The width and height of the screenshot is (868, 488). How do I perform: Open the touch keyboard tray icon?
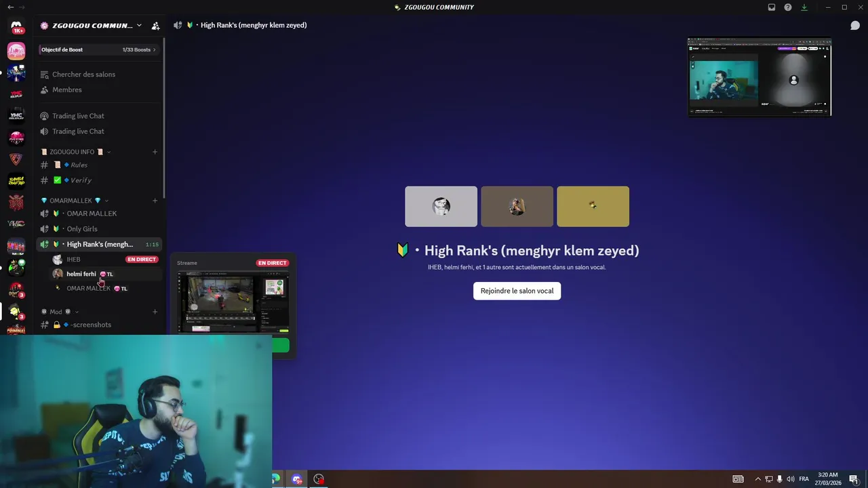pyautogui.click(x=738, y=479)
